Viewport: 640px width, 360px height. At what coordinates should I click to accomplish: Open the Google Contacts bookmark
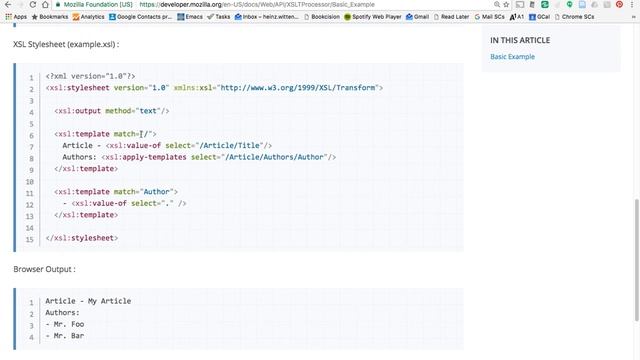pos(141,17)
